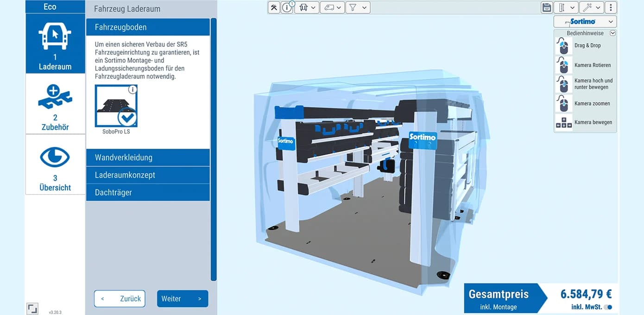Go to step 2 Zubehör
Screen dimensions: 644x315
click(55, 104)
